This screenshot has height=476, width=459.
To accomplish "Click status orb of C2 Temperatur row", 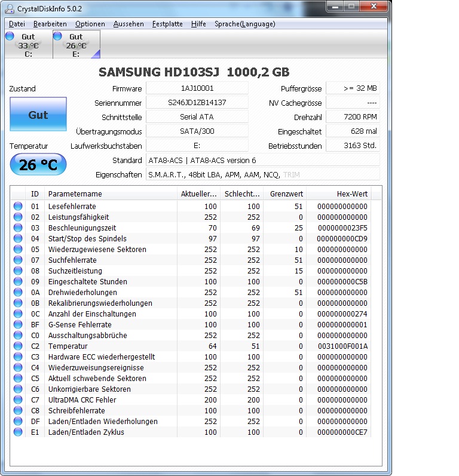I will point(18,346).
